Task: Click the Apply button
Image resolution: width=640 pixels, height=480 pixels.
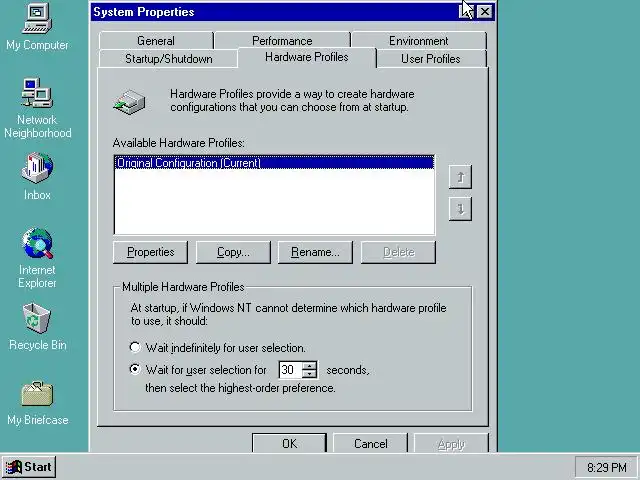Action: pyautogui.click(x=451, y=443)
